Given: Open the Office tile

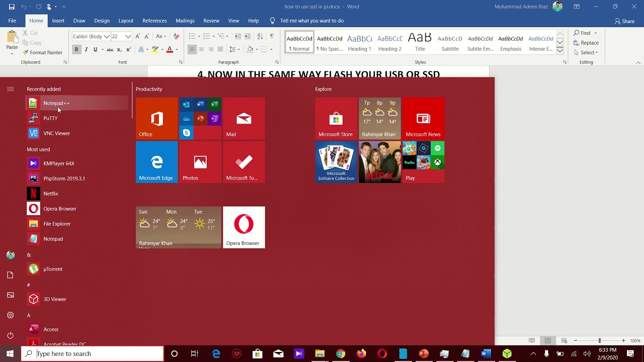Looking at the screenshot, I should [x=156, y=119].
